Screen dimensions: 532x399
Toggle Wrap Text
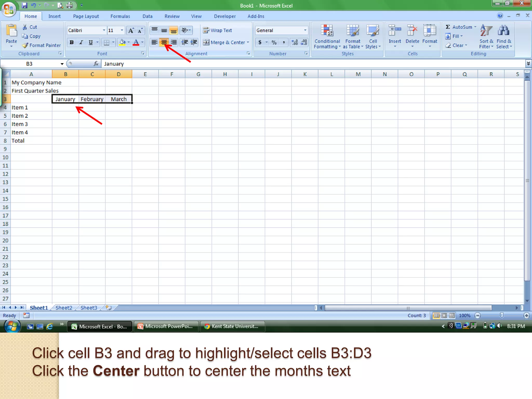point(217,30)
